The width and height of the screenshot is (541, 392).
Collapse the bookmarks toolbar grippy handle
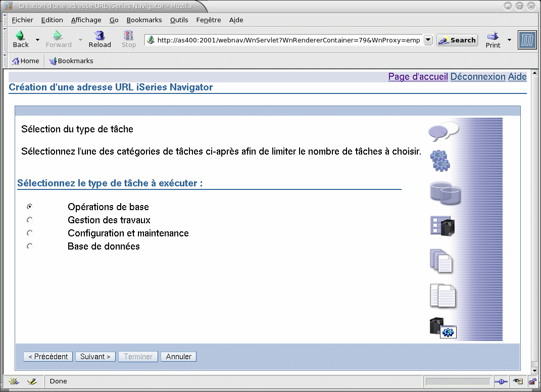pyautogui.click(x=5, y=61)
